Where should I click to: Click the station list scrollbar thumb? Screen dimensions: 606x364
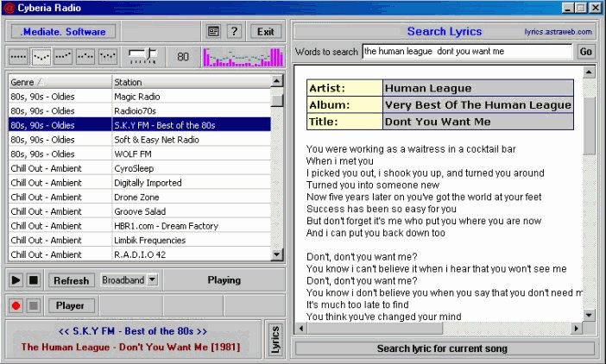(277, 100)
